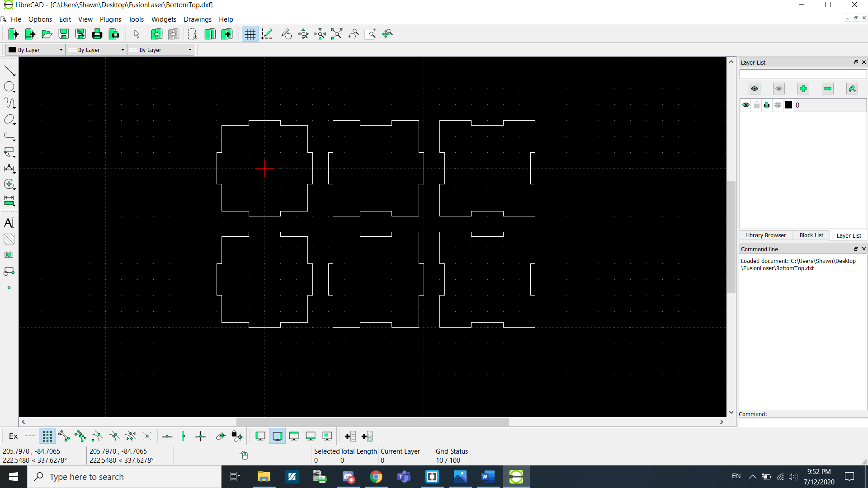The width and height of the screenshot is (868, 488).
Task: Open the Options menu
Action: pyautogui.click(x=40, y=19)
